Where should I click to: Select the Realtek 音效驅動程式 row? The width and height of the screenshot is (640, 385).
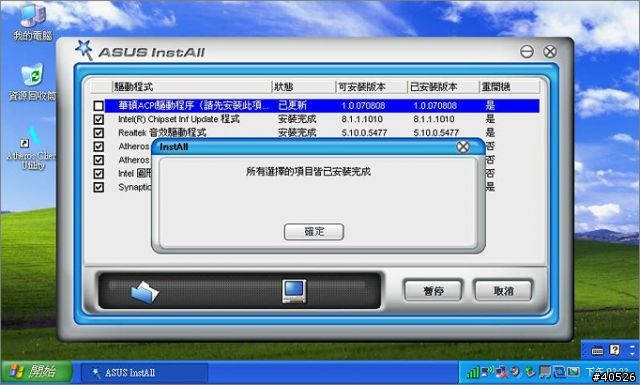pyautogui.click(x=322, y=133)
